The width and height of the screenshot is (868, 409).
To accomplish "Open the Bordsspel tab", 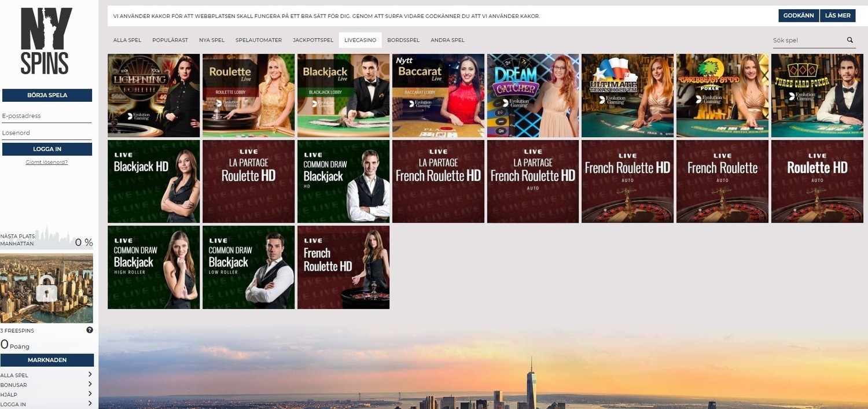I will pyautogui.click(x=403, y=40).
